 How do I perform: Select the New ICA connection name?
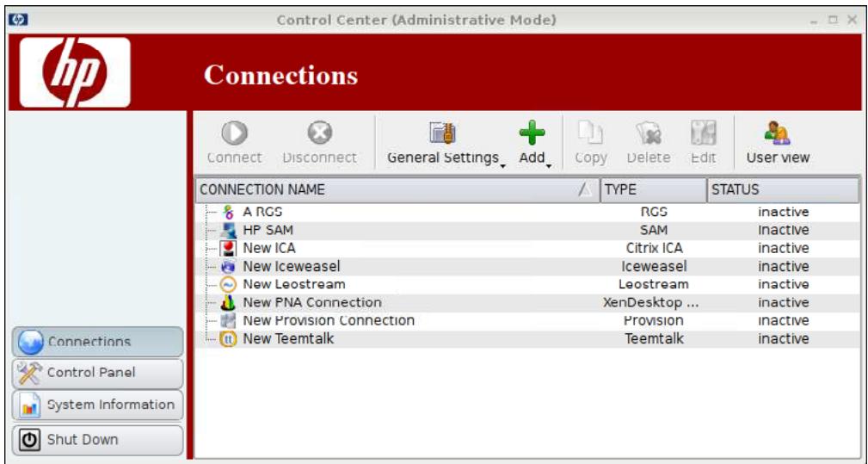(x=269, y=248)
